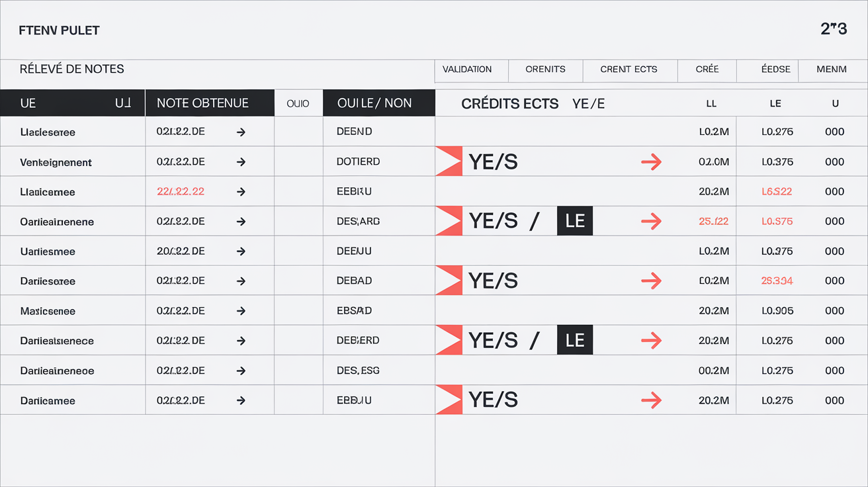
Task: Click the black arrow in the Venkeignenent row
Action: coord(241,162)
